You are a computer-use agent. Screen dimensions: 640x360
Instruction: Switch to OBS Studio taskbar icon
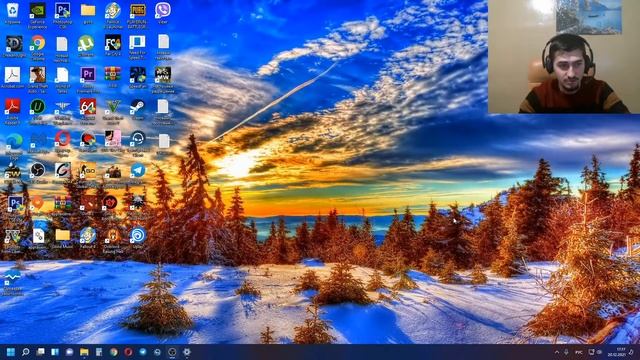click(x=172, y=352)
